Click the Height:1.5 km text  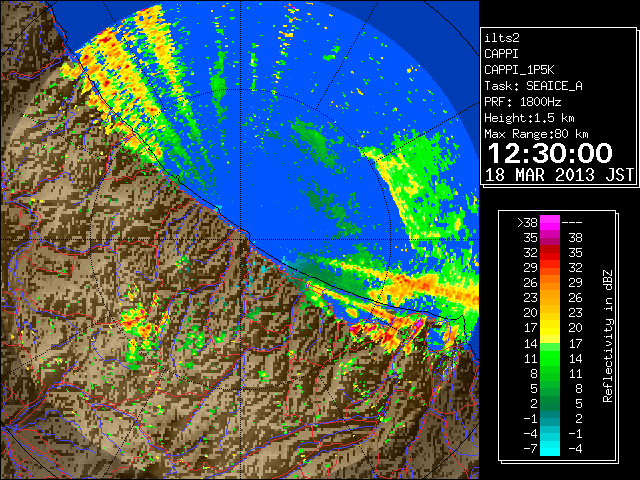[x=529, y=118]
